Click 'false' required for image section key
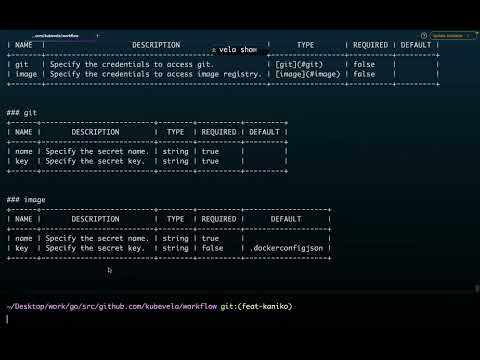Screen dimensions: 480x360 point(212,248)
